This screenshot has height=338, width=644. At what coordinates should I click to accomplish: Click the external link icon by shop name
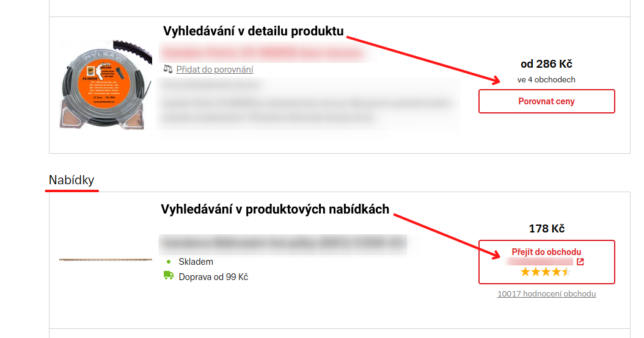(580, 262)
